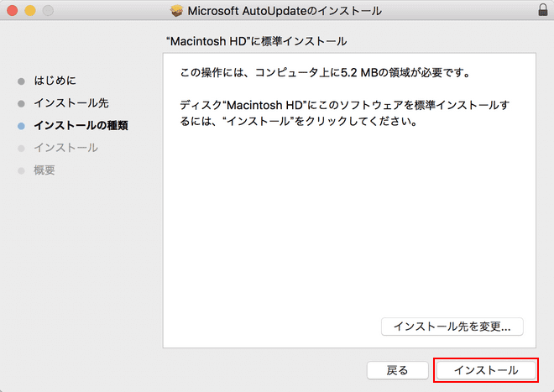Click the package icon beside the window title
The width and height of the screenshot is (554, 392).
click(176, 11)
